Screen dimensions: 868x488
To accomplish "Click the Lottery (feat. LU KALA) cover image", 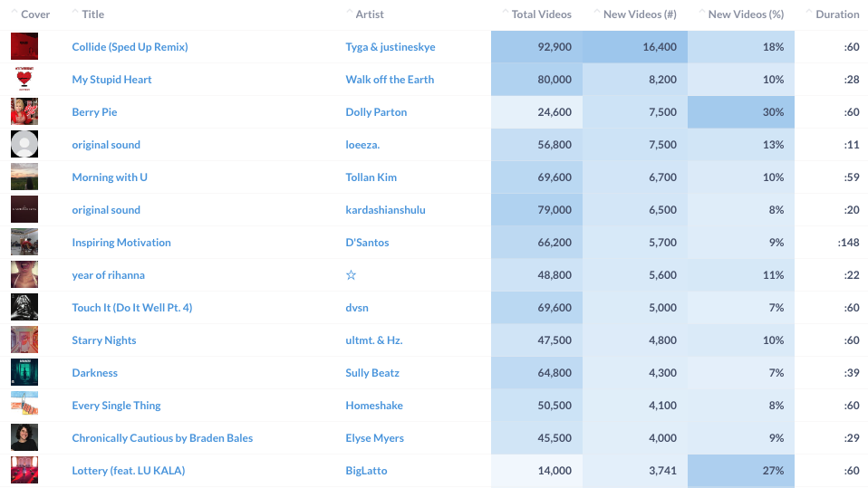I will pos(24,470).
